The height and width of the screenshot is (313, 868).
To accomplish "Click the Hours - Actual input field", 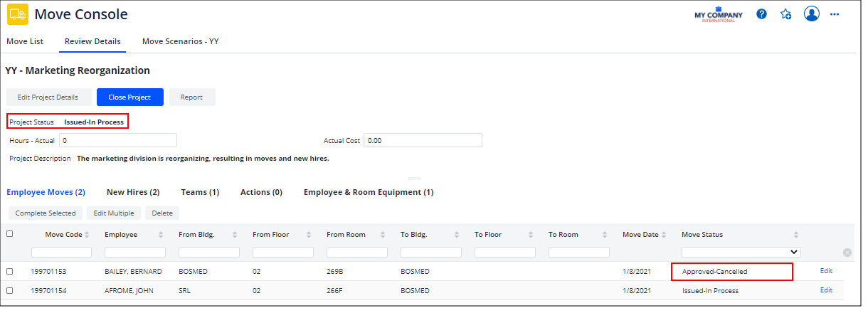I will [118, 140].
